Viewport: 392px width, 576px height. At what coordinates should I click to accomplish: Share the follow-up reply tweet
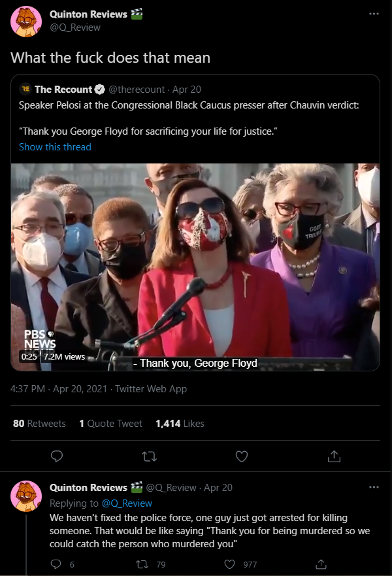pyautogui.click(x=321, y=564)
